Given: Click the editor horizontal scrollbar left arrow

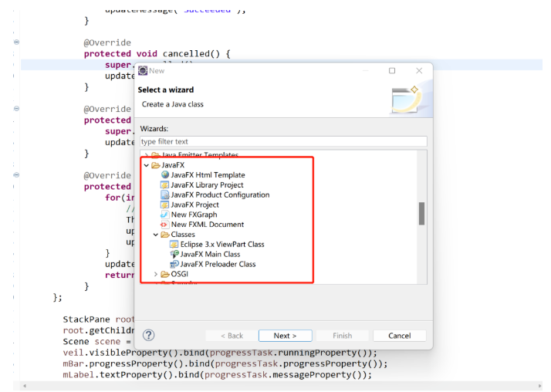Looking at the screenshot, I should [24, 386].
